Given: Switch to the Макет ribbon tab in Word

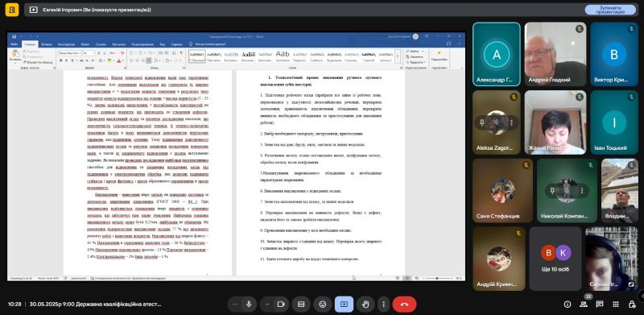Looking at the screenshot, I should coord(85,44).
